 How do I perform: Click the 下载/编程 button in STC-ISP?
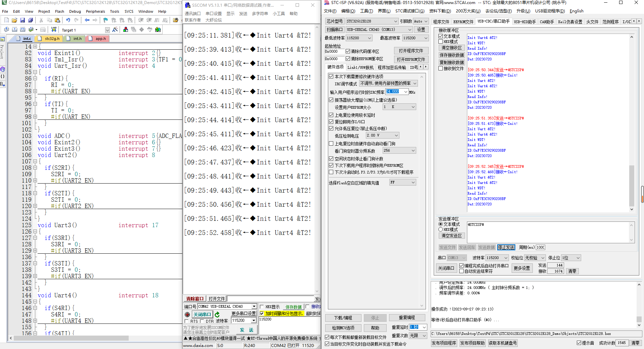click(343, 318)
